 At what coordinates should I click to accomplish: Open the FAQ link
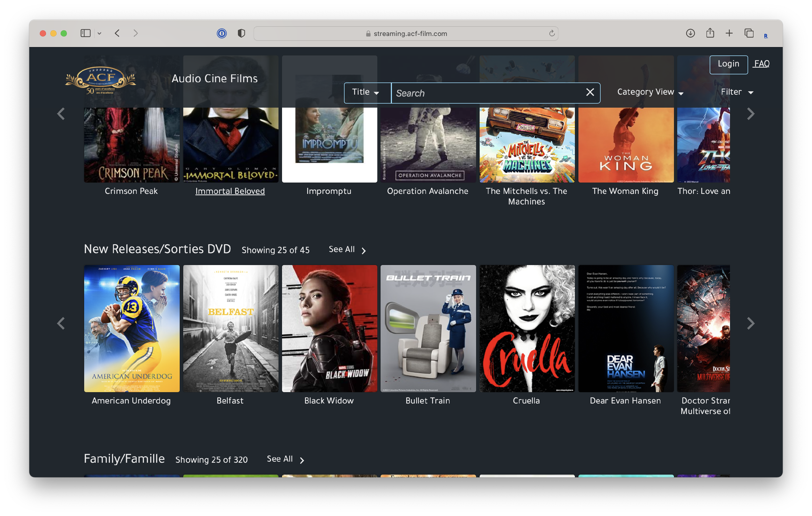[761, 64]
